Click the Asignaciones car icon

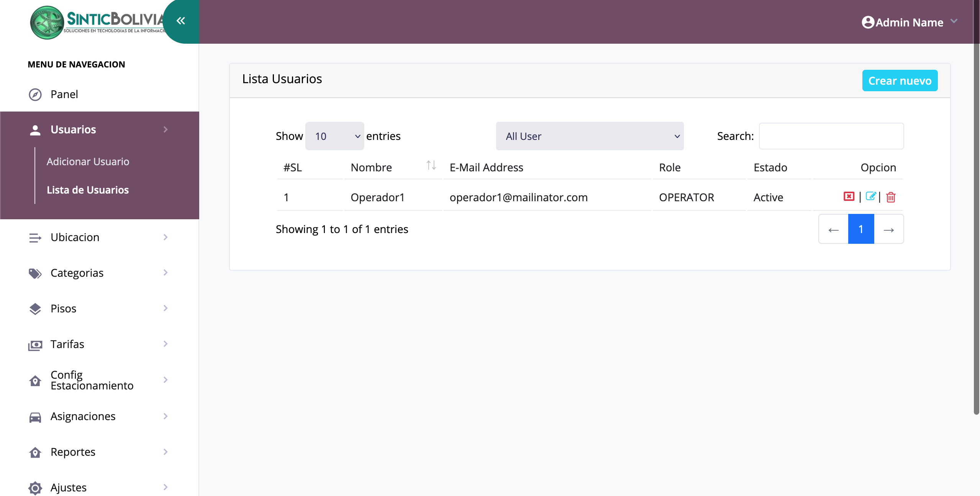[x=35, y=417]
